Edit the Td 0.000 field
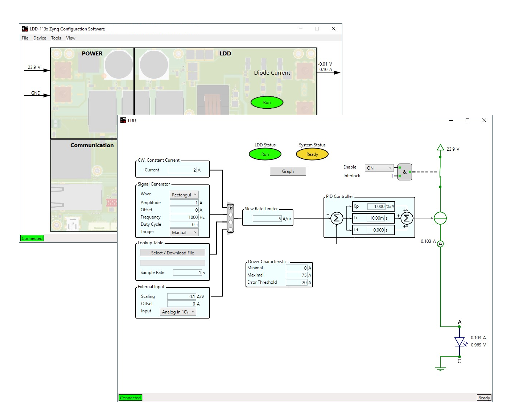The width and height of the screenshot is (511, 420). click(x=376, y=230)
